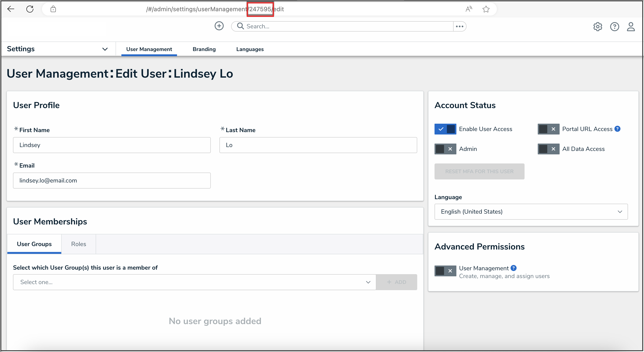
Task: Click Reset MFA For This User button
Action: [x=479, y=171]
